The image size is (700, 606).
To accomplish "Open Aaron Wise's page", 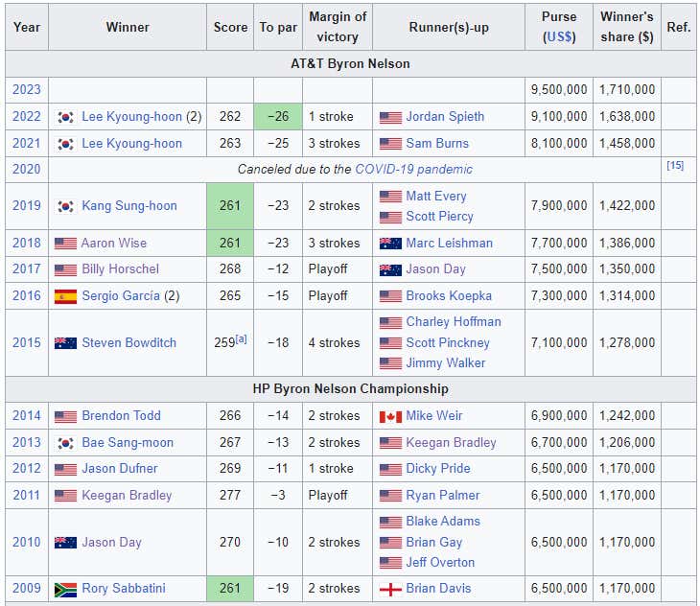I will click(x=114, y=244).
